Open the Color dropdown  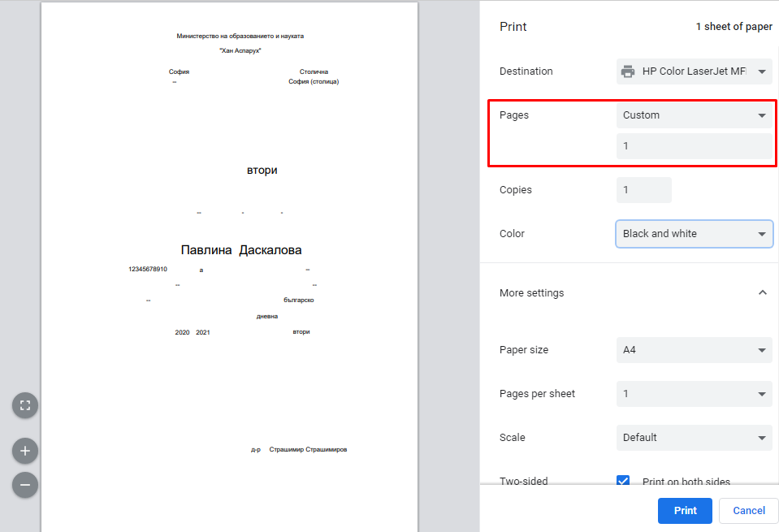coord(694,234)
